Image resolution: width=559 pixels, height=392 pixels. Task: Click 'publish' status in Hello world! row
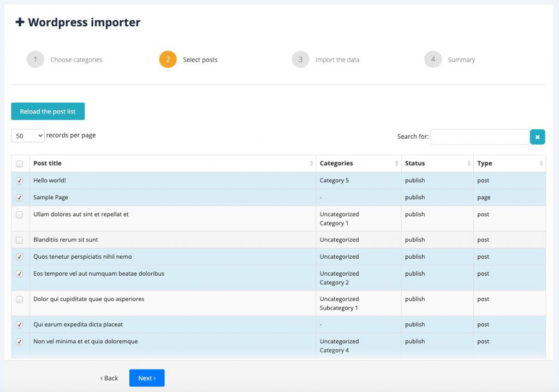click(x=415, y=181)
